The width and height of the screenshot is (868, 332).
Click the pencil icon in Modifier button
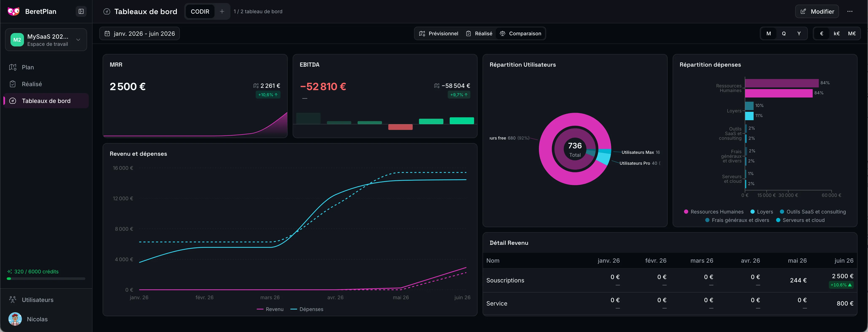point(803,11)
